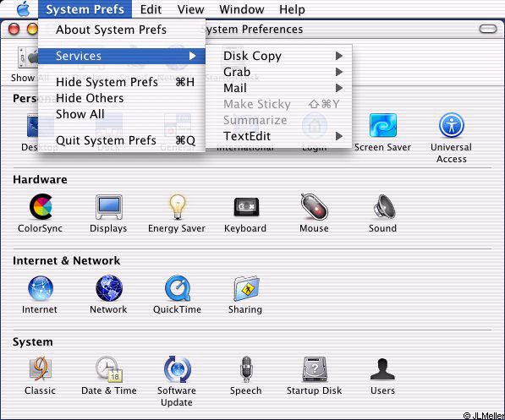Image resolution: width=505 pixels, height=420 pixels.
Task: Open the Users silhouette icon
Action: click(382, 368)
